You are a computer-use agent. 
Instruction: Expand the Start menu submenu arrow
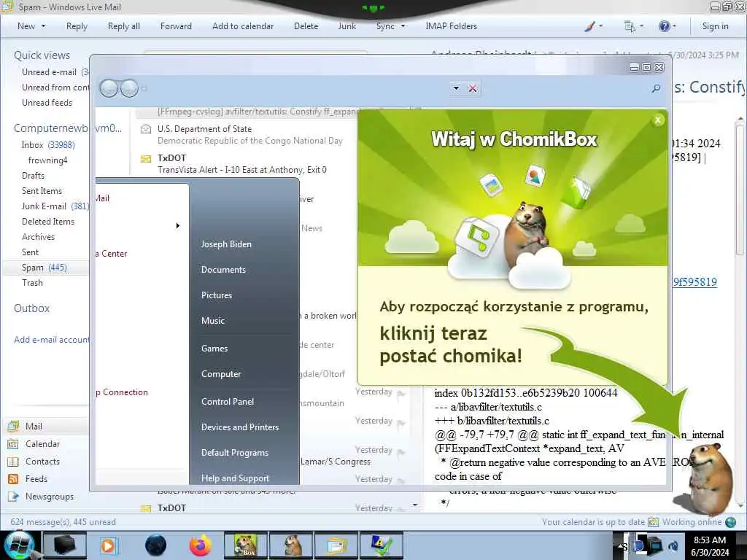(178, 226)
